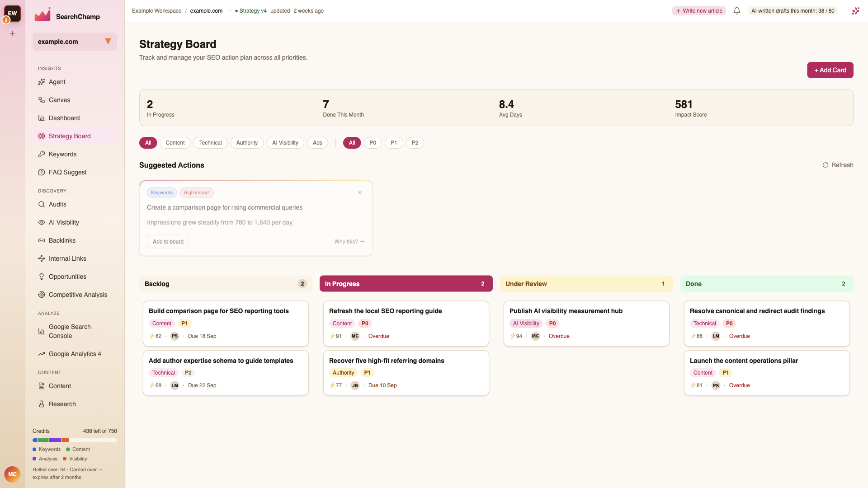
Task: Click the AI sparkle icon top right
Action: coord(855,11)
